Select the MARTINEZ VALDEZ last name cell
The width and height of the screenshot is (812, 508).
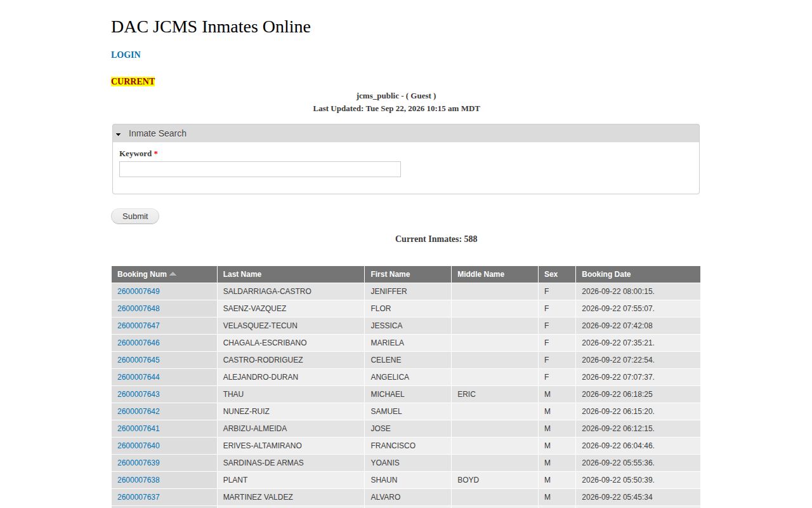[x=291, y=497]
